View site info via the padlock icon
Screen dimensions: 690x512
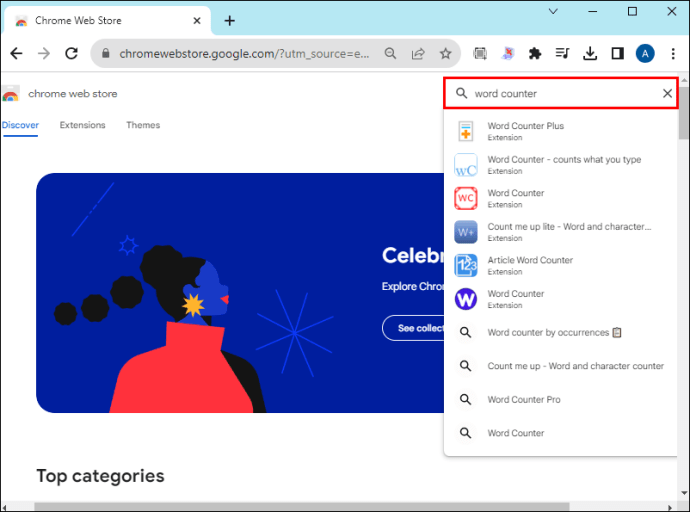click(106, 54)
